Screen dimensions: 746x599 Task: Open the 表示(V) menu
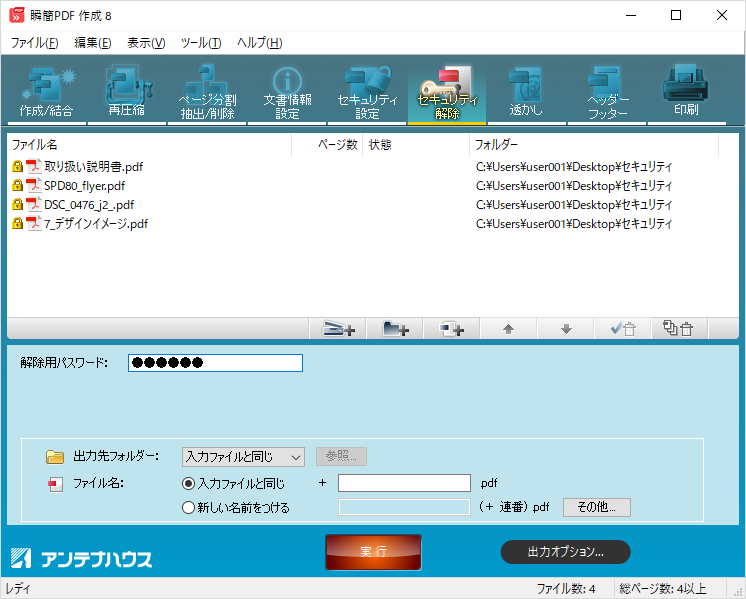[146, 43]
